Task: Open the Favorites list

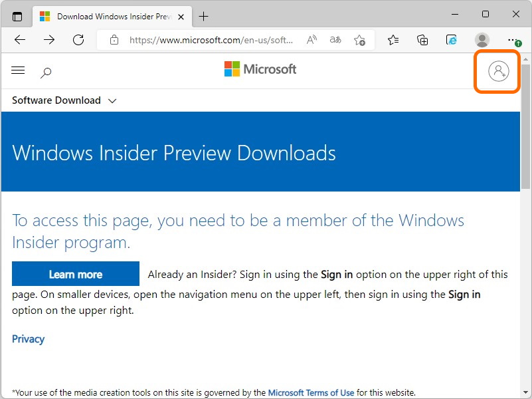Action: pyautogui.click(x=393, y=40)
